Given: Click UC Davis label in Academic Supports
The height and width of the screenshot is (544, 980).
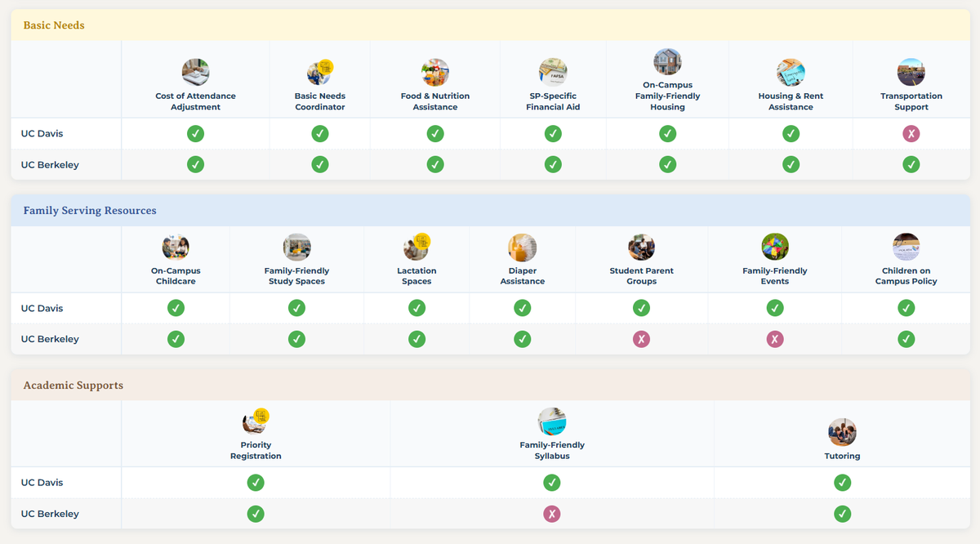Looking at the screenshot, I should (43, 483).
